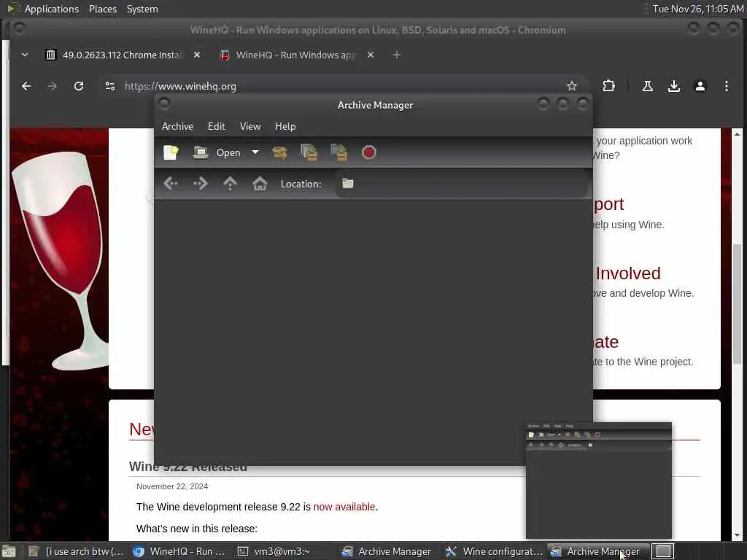
Task: Click the Archive Manager window preview thumbnail
Action: coord(599,481)
